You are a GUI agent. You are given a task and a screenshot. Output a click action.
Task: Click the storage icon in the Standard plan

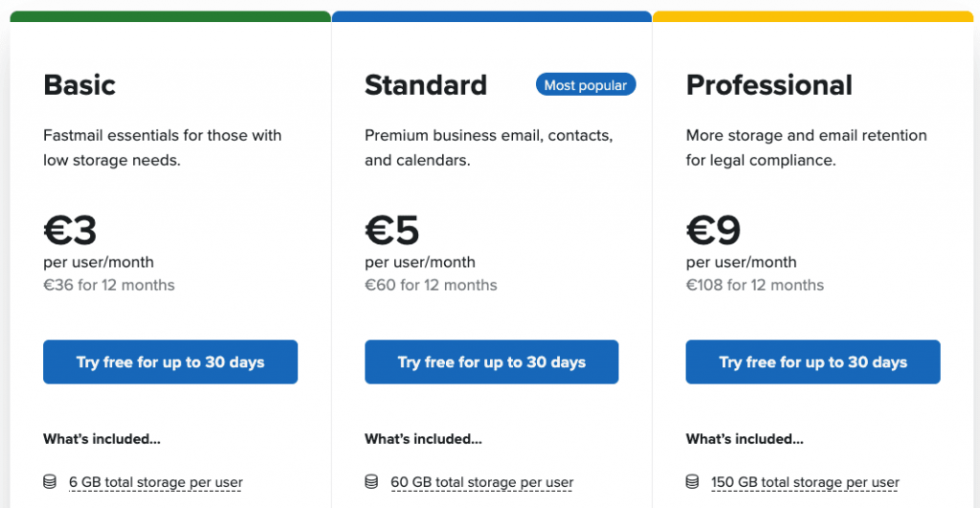point(371,482)
